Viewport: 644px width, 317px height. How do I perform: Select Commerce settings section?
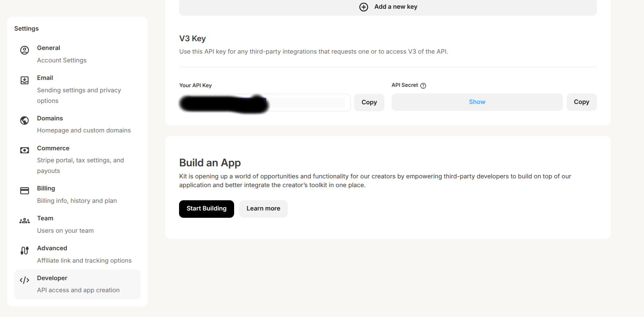tap(77, 159)
